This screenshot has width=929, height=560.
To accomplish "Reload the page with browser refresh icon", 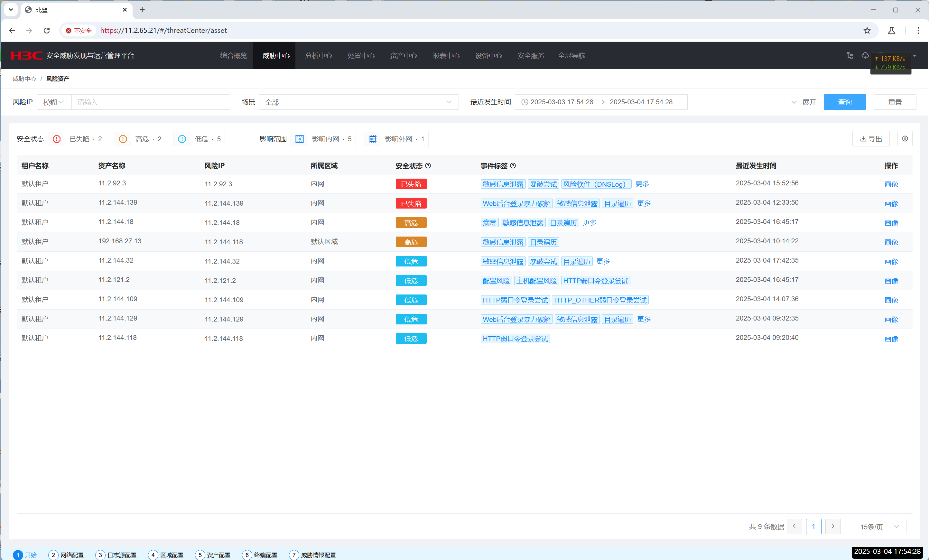I will (47, 31).
